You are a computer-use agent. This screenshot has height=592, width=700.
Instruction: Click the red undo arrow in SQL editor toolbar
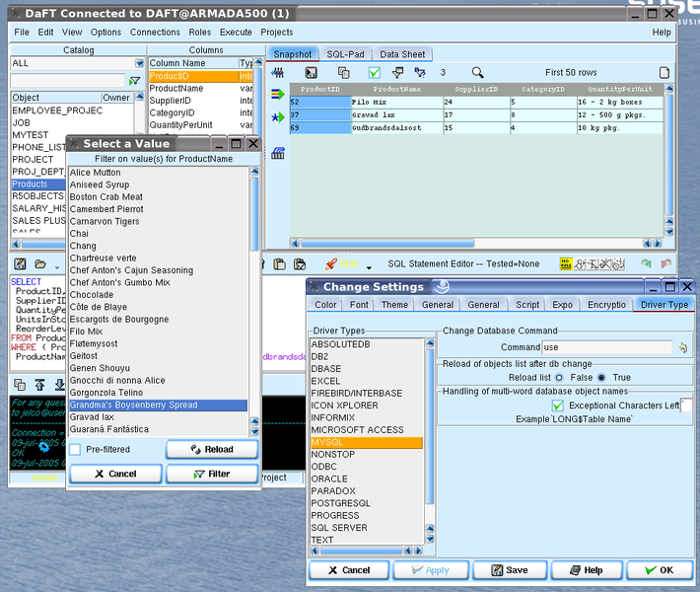pos(666,263)
